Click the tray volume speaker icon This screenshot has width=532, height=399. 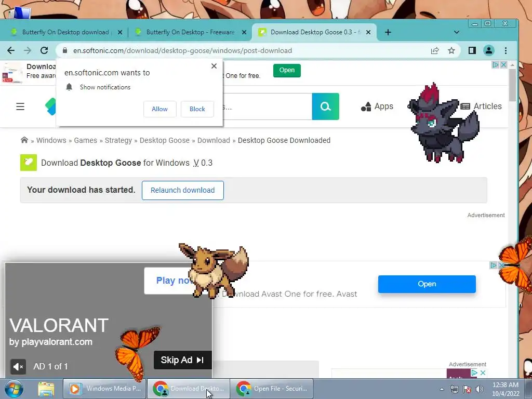coord(479,389)
